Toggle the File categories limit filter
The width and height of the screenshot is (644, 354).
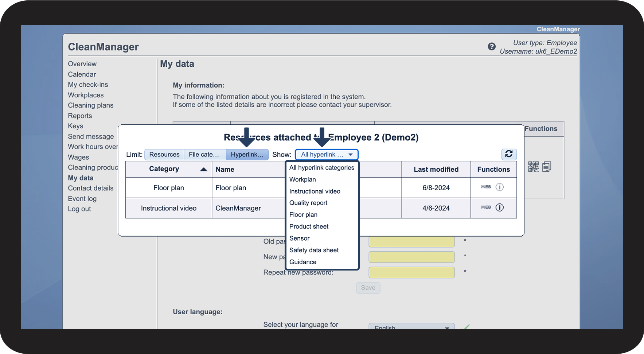[204, 155]
